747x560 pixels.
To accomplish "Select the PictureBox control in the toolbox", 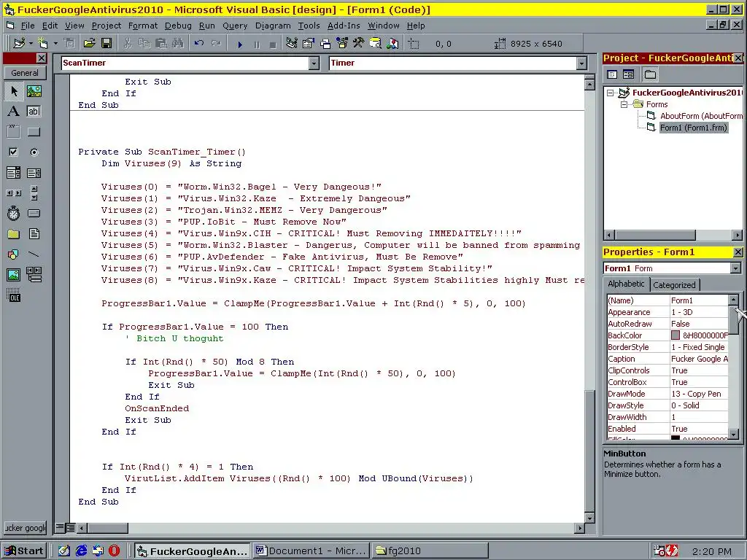I will coord(34,91).
